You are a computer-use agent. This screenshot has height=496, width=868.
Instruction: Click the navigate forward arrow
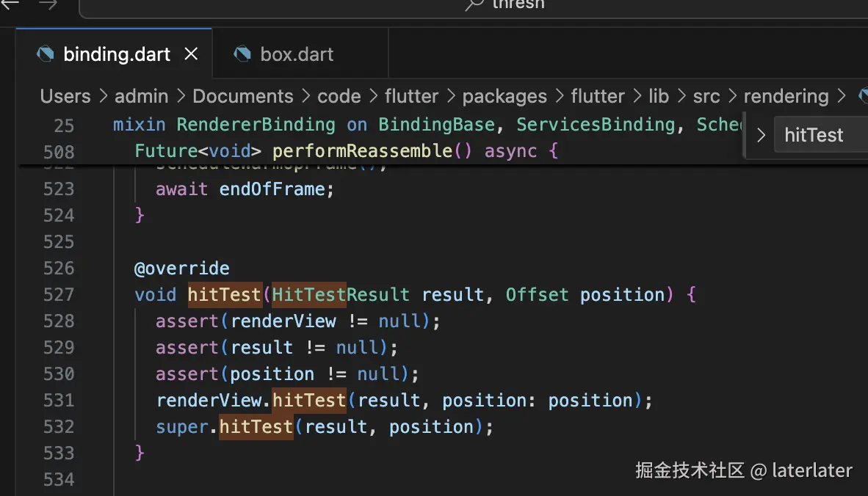click(48, 4)
